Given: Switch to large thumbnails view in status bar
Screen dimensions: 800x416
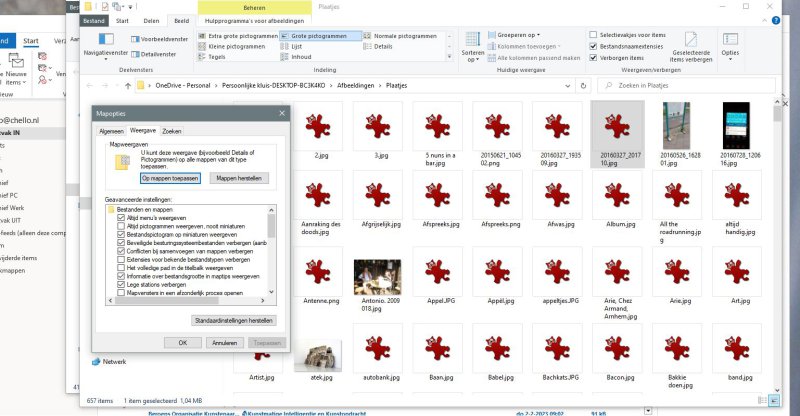Looking at the screenshot, I should click(774, 401).
